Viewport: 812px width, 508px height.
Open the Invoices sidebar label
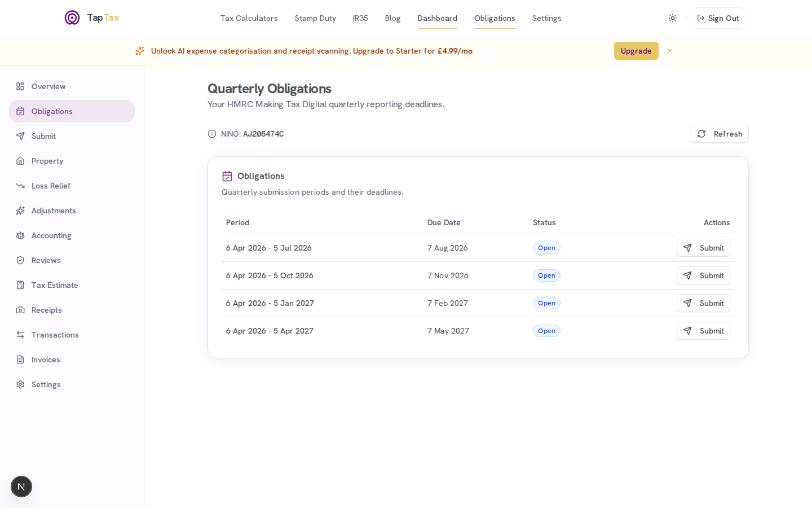pos(46,360)
